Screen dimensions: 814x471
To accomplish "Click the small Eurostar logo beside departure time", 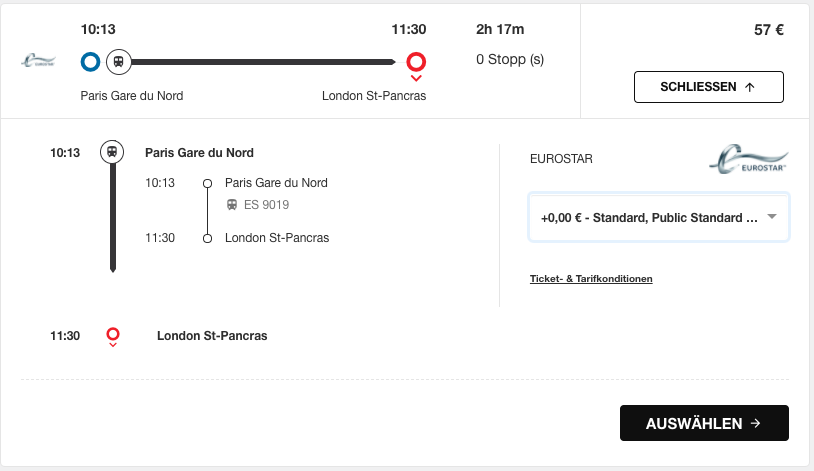I will (x=38, y=61).
